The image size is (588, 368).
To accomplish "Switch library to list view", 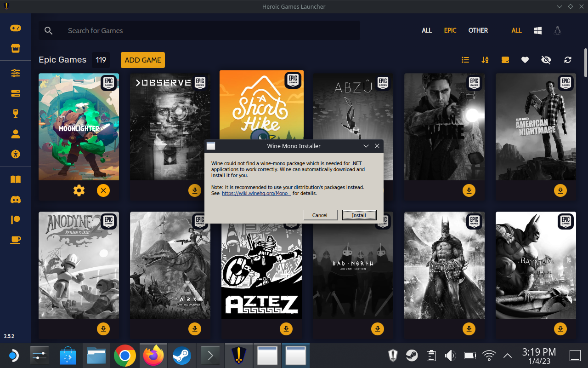I will click(x=465, y=60).
